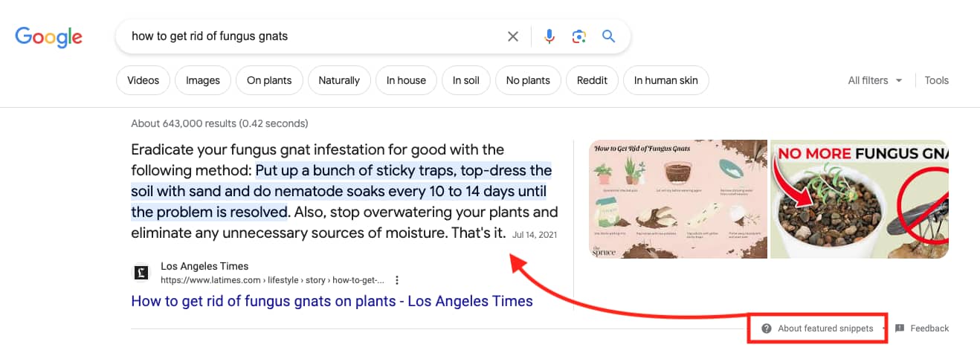Open three-dot menu beside latimes.com URL
The width and height of the screenshot is (980, 353).
(x=397, y=280)
